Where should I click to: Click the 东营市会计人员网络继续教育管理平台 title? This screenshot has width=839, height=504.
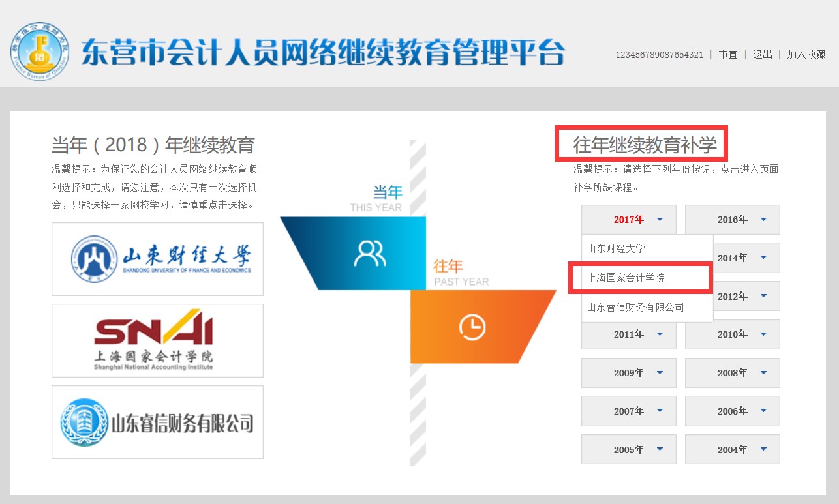tap(323, 52)
